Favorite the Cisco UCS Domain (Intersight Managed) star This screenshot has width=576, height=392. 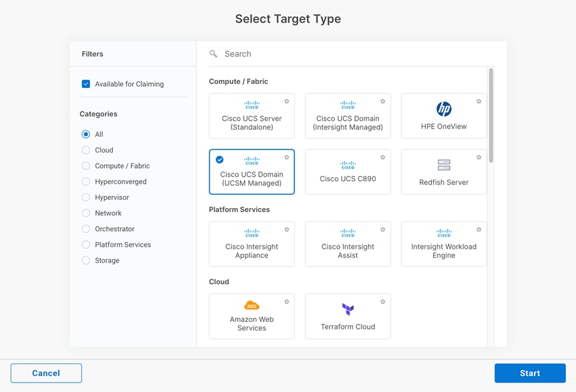point(382,101)
